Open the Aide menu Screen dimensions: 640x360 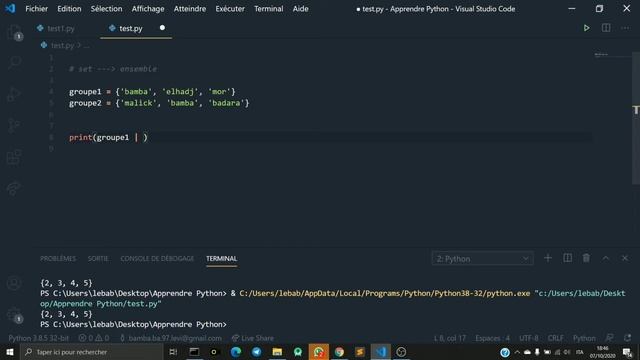[x=300, y=9]
